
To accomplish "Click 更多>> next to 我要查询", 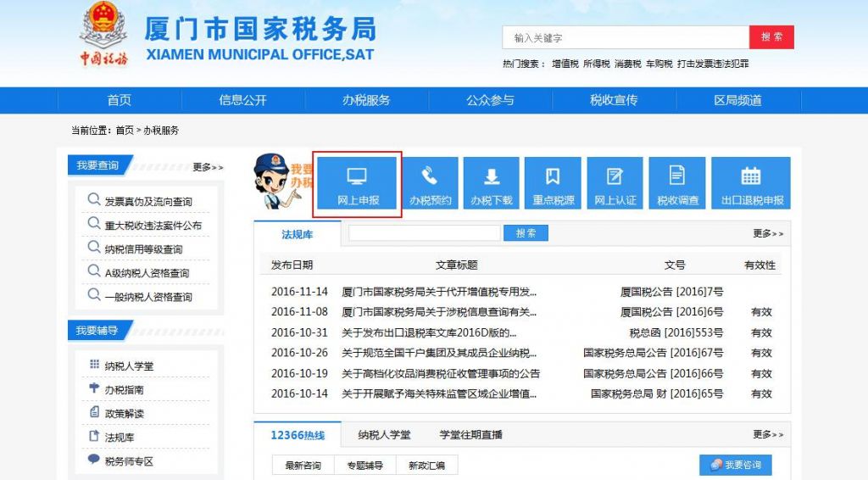I will click(x=208, y=167).
